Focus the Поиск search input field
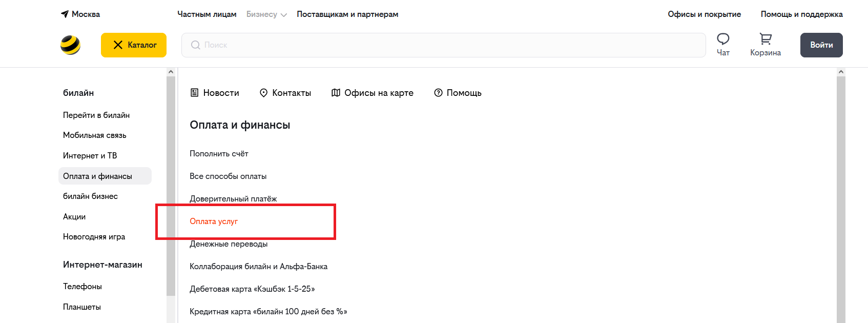Screen dimensions: 868x323 coord(444,45)
